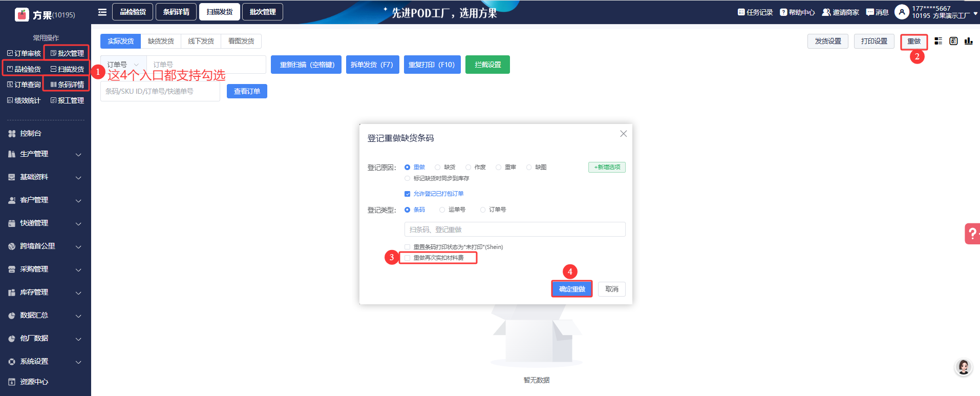Open 绩效统计 shortcut in the sidebar
The image size is (980, 396).
[x=24, y=100]
